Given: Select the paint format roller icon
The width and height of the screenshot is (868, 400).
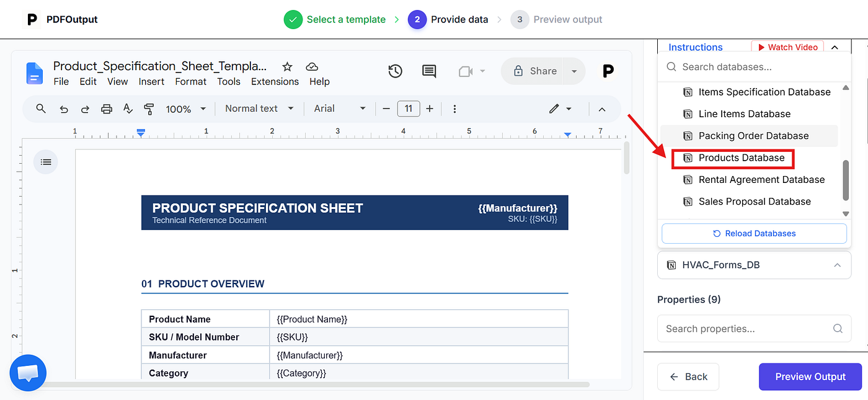Looking at the screenshot, I should tap(149, 109).
